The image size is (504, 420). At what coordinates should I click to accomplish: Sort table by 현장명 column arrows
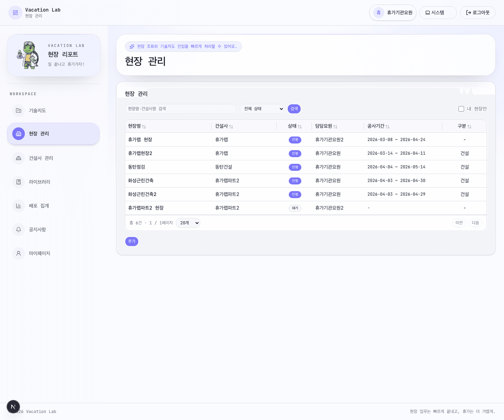click(144, 126)
